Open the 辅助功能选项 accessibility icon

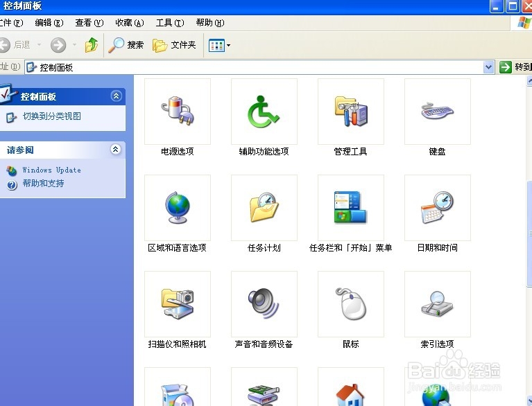click(x=264, y=112)
